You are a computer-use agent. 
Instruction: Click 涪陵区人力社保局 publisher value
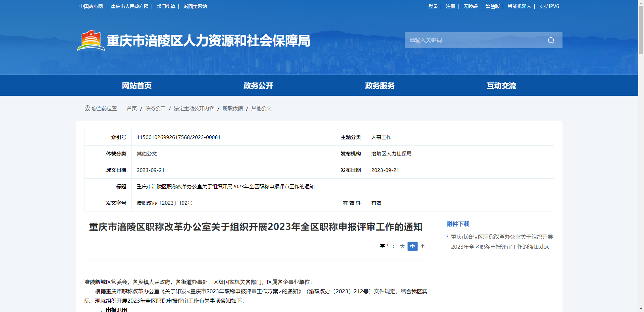391,154
